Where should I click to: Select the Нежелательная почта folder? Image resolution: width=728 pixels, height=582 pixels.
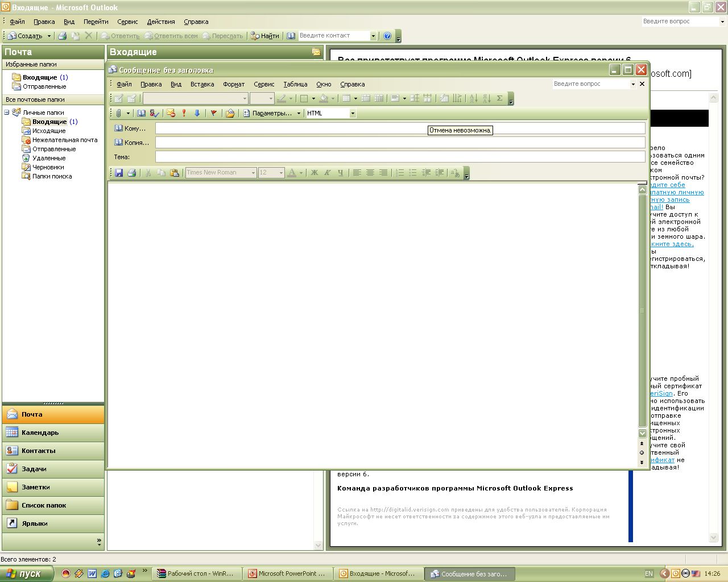[65, 140]
